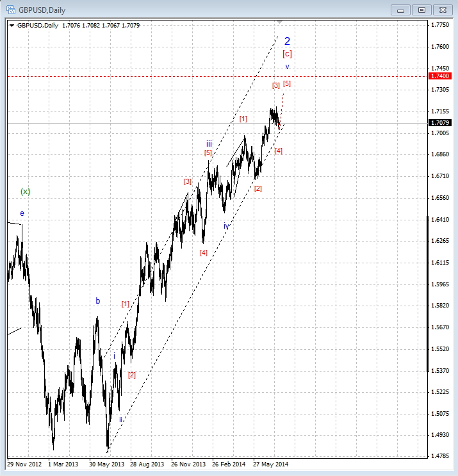Select the blue 'v' wave label
The image size is (458, 476).
tap(287, 67)
